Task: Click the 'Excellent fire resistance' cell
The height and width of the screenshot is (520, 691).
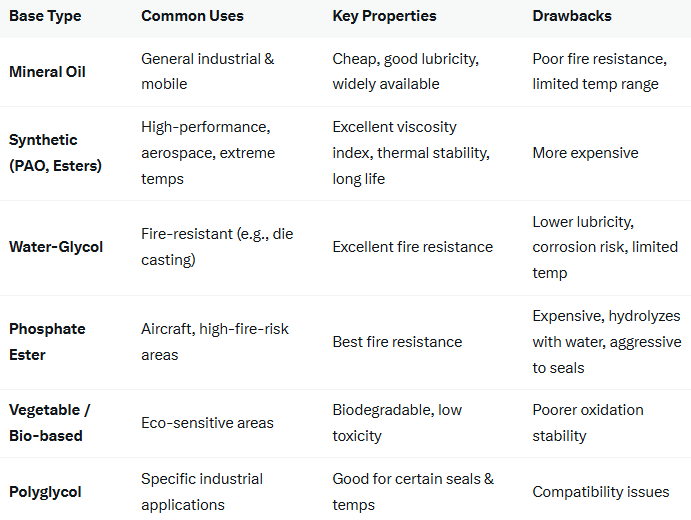Action: click(x=412, y=247)
